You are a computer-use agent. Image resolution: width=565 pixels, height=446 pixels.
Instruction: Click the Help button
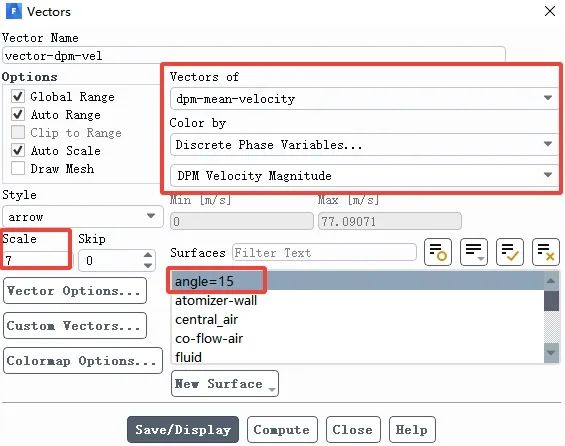(412, 429)
